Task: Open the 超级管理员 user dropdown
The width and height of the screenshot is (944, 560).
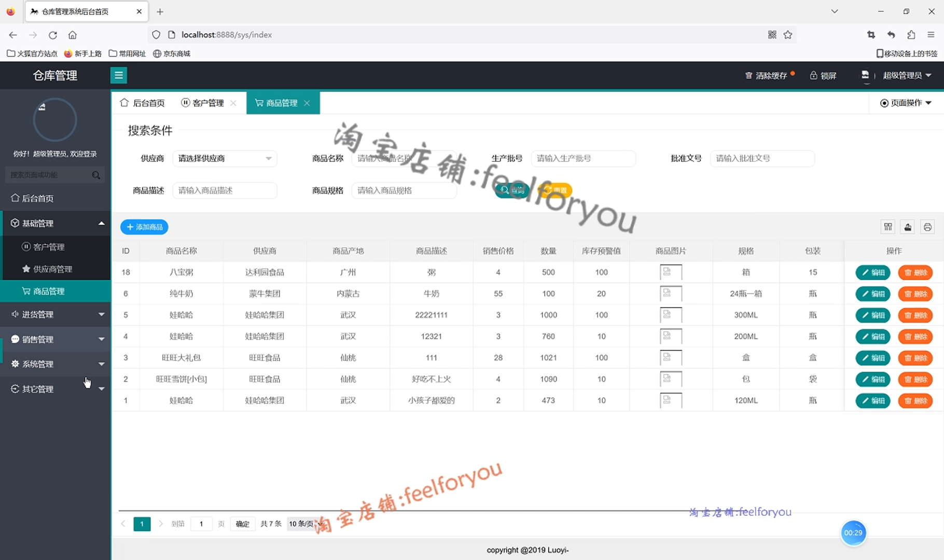Action: click(907, 76)
